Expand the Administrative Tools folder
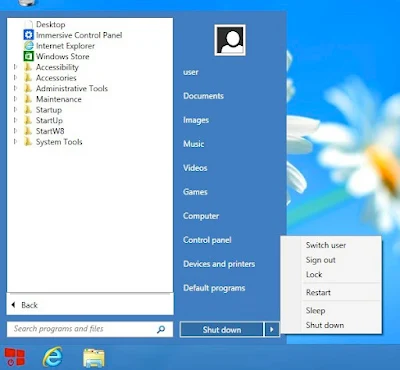Screen dimensions: 400x370 [x=15, y=88]
